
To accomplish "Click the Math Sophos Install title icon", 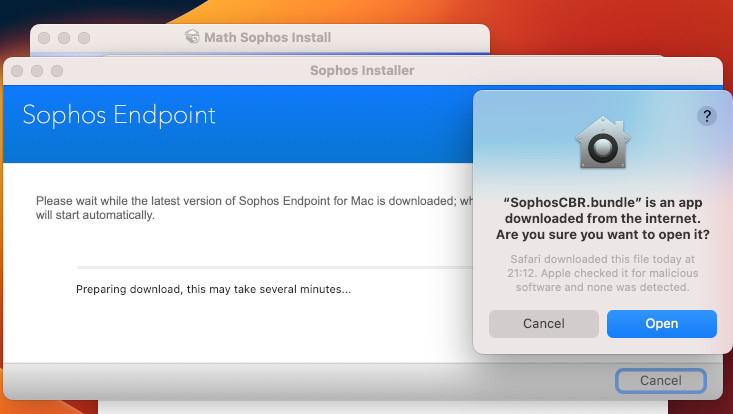I will (x=192, y=36).
